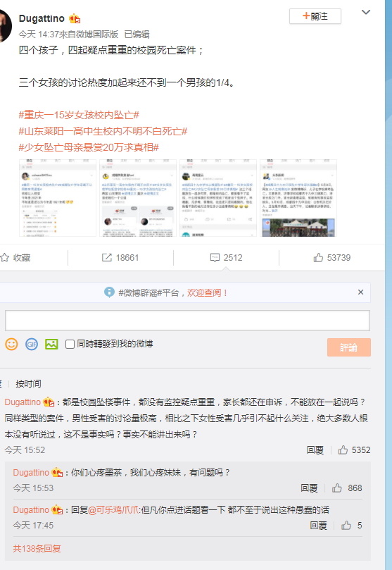Follow Dugattino with the 關注 button
392x570 pixels.
[315, 16]
